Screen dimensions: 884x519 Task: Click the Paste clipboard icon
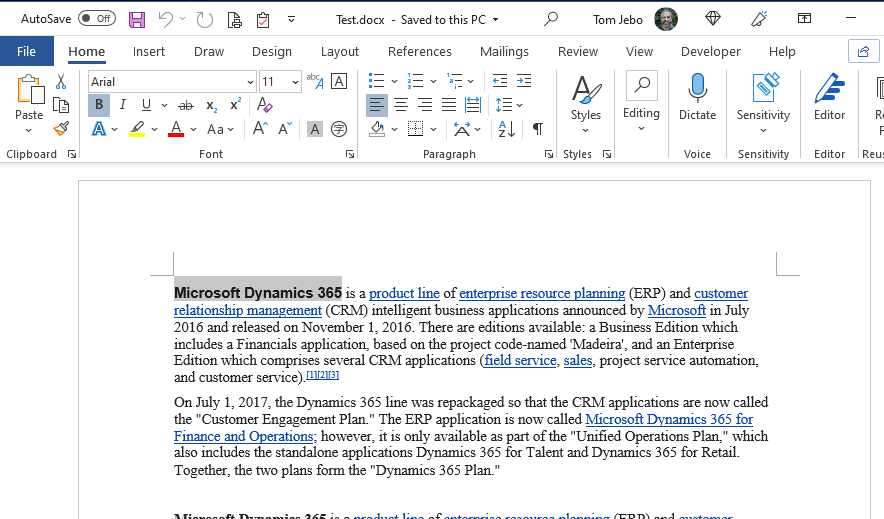click(x=29, y=90)
